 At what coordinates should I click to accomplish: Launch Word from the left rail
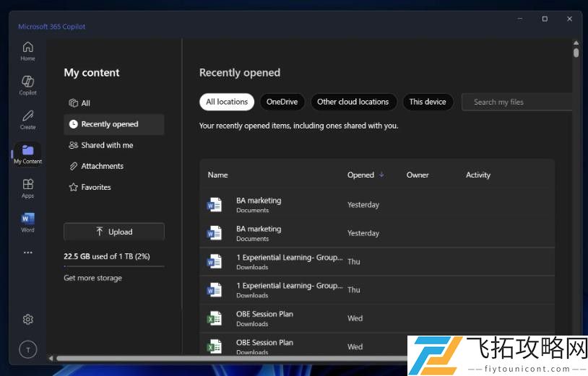tap(27, 222)
